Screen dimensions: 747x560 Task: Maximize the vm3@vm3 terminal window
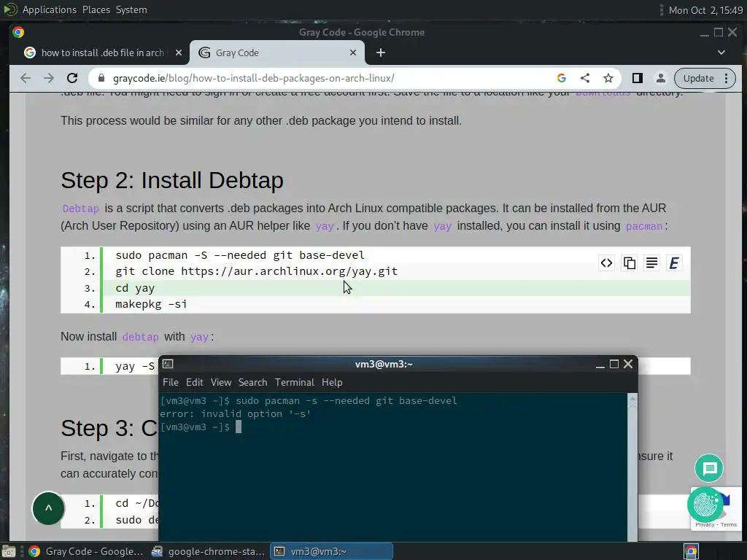tap(614, 365)
